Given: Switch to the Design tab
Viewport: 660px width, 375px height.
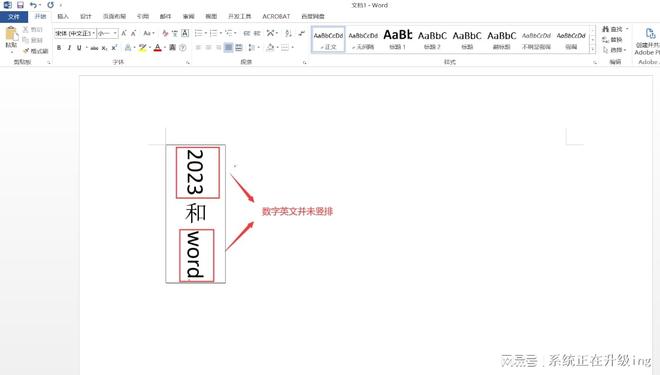Looking at the screenshot, I should point(86,16).
